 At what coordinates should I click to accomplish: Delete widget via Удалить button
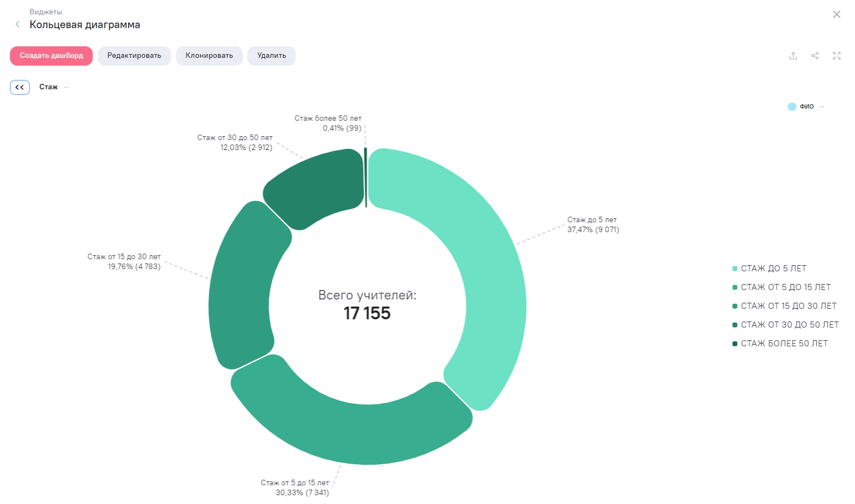272,56
